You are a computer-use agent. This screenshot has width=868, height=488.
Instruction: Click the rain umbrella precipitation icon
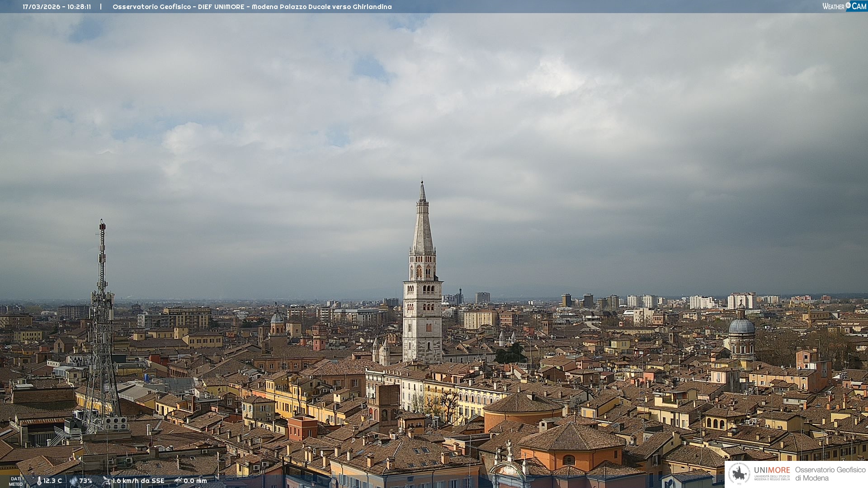point(178,481)
